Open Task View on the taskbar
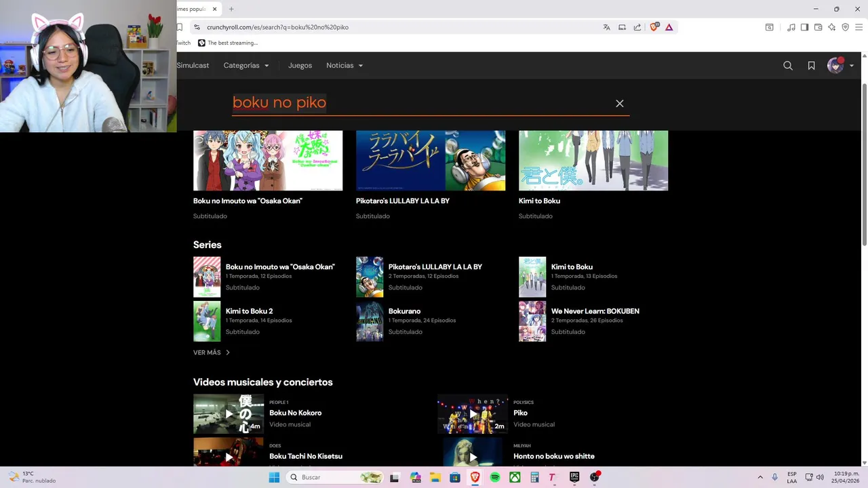The height and width of the screenshot is (488, 868). [395, 477]
